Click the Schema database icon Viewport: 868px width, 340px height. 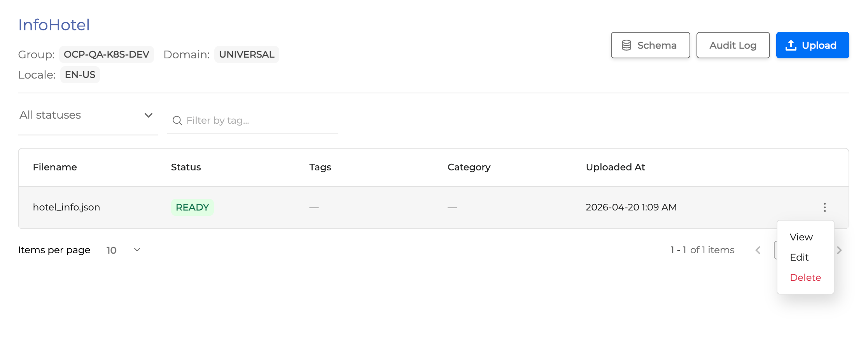626,45
